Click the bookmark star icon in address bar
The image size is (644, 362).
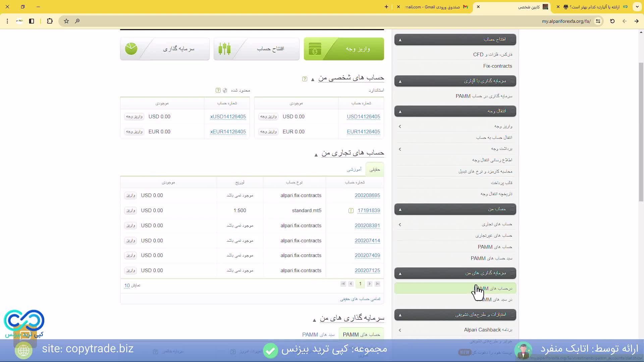[66, 21]
